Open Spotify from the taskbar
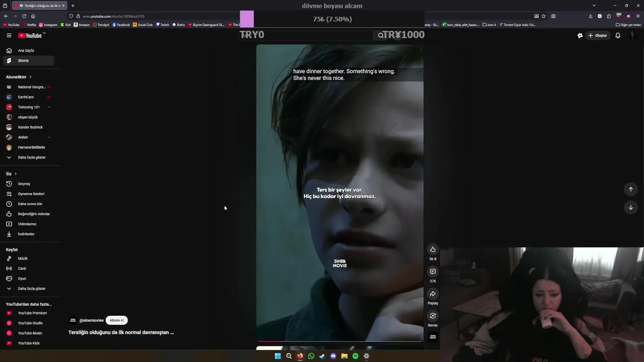 tap(355, 356)
